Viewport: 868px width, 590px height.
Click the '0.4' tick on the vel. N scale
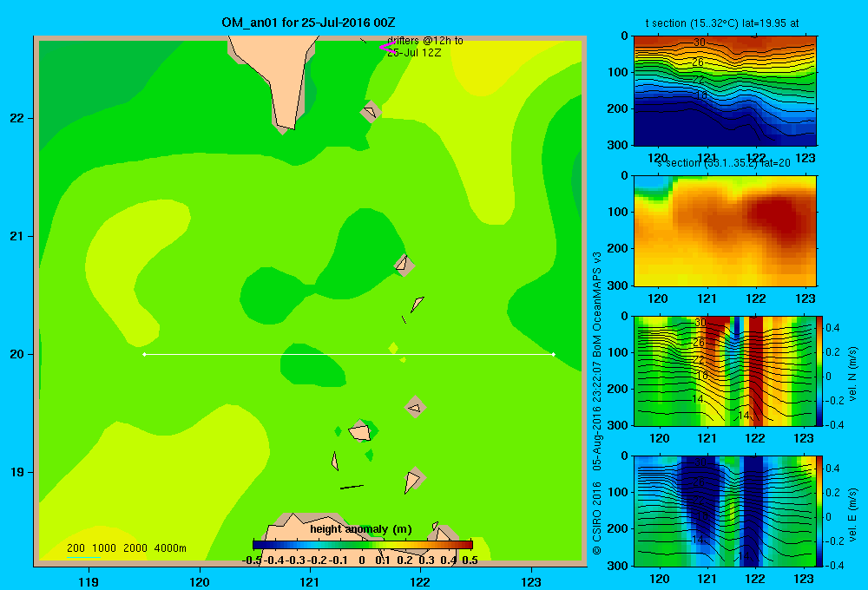point(832,328)
